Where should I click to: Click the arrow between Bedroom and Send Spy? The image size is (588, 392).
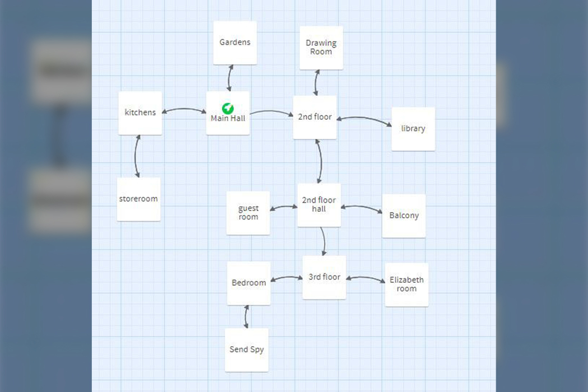point(246,317)
